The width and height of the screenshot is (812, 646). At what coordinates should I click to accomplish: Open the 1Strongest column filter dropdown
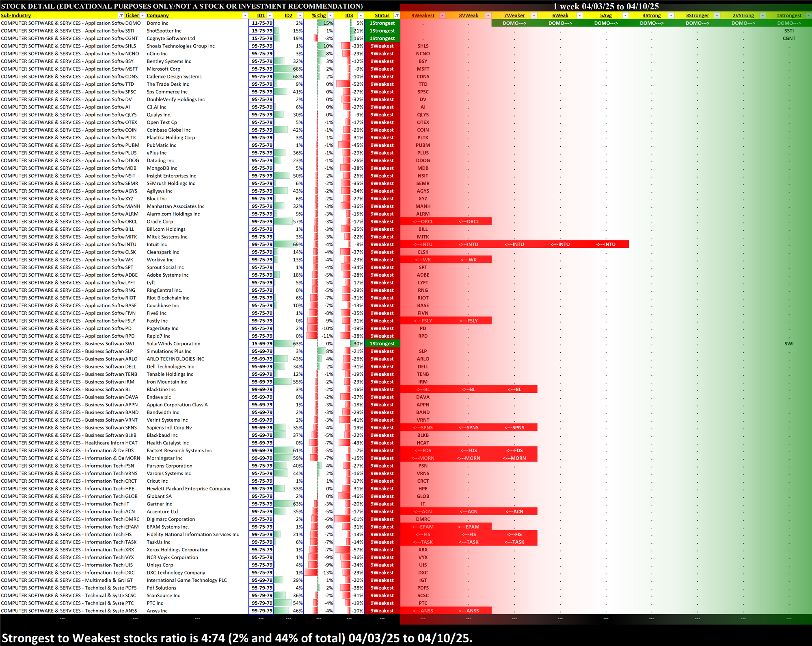click(808, 15)
